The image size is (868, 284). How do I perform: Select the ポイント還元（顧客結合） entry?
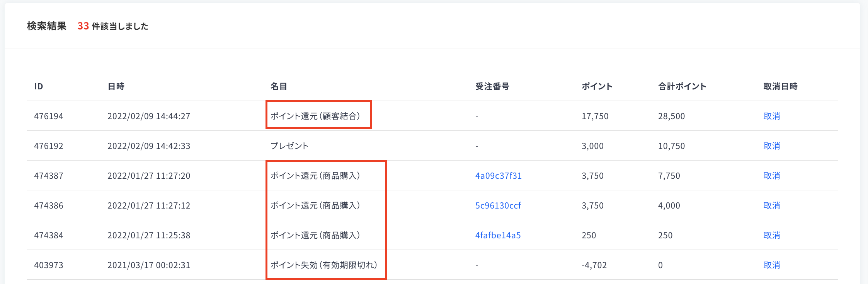coord(315,116)
